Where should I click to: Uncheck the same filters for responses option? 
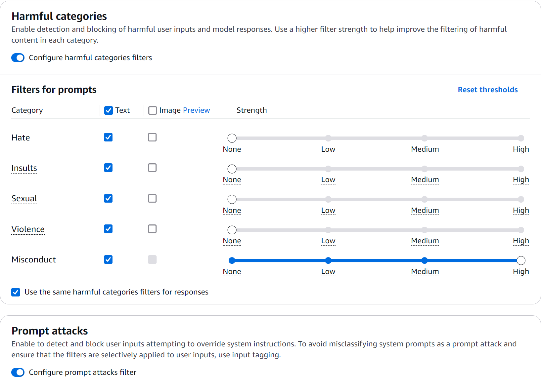(16, 292)
